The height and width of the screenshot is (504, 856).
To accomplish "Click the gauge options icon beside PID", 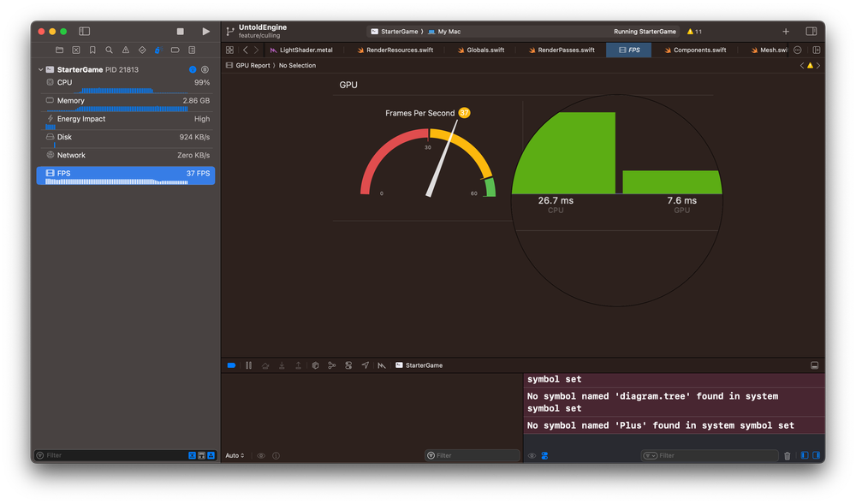I will (x=205, y=70).
